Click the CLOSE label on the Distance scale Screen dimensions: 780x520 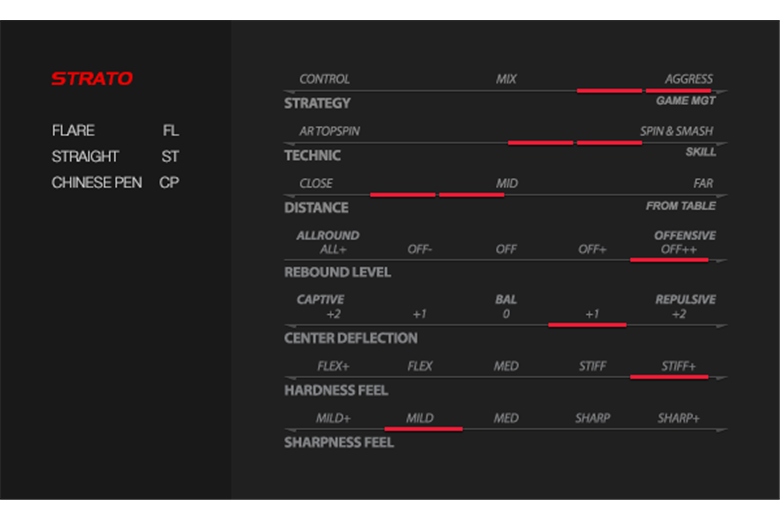coord(316,183)
